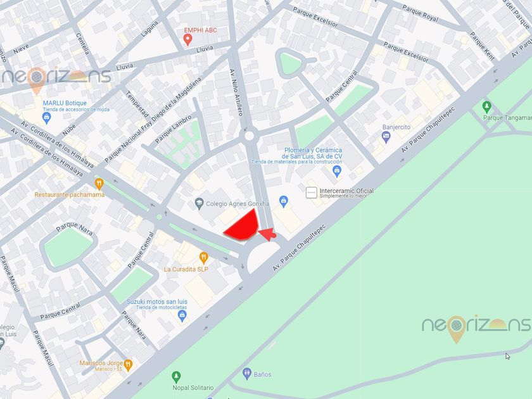Click the Banjercito bank marker icon

(386, 137)
